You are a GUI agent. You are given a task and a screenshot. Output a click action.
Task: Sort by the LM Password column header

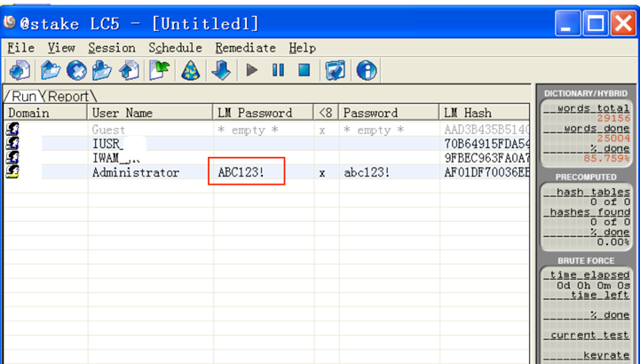[x=264, y=113]
